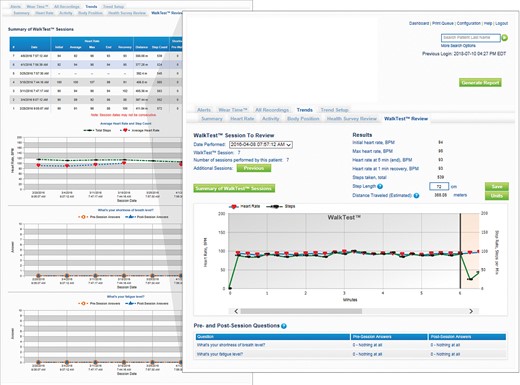Switch to the All Recordings tab
Image resolution: width=520 pixels, height=385 pixels.
(272, 110)
